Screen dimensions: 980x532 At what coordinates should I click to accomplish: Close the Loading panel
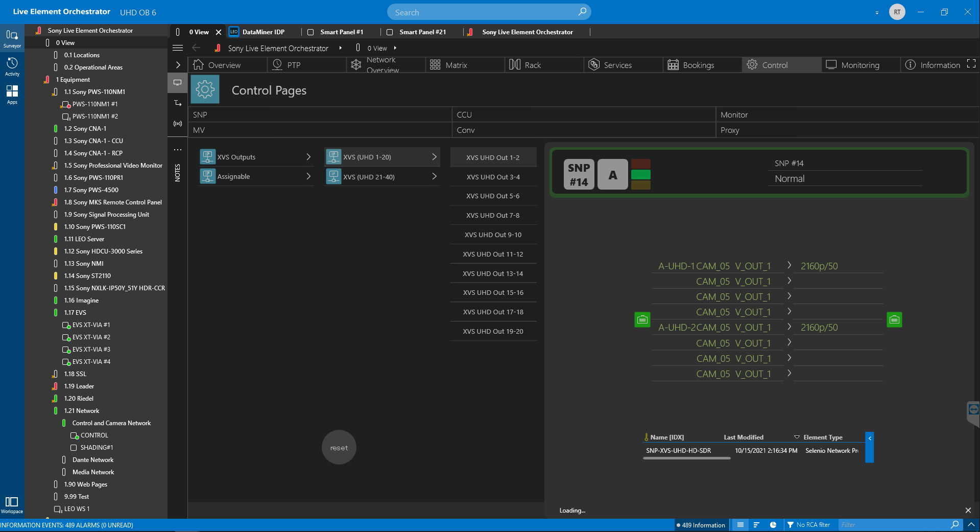click(x=968, y=510)
